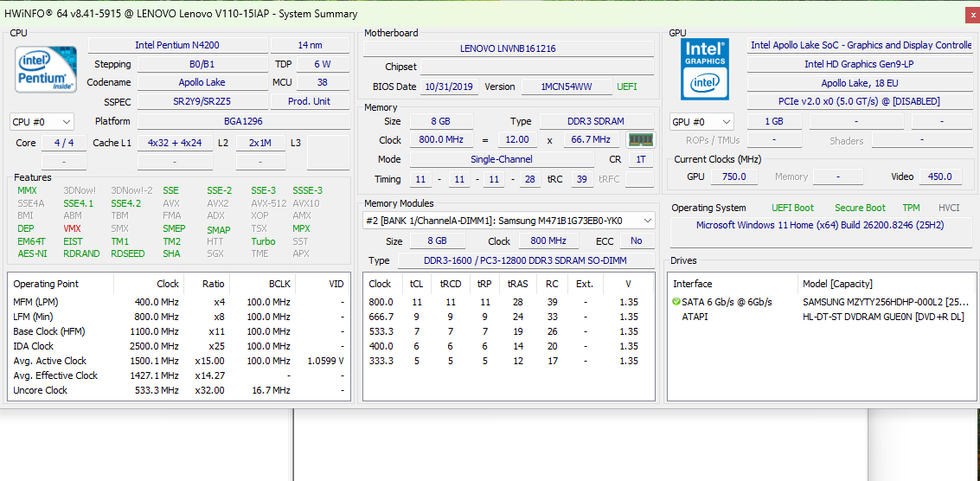Viewport: 980px width, 481px height.
Task: Click the LENOVO LNVNB161216 motherboard field
Action: (509, 48)
